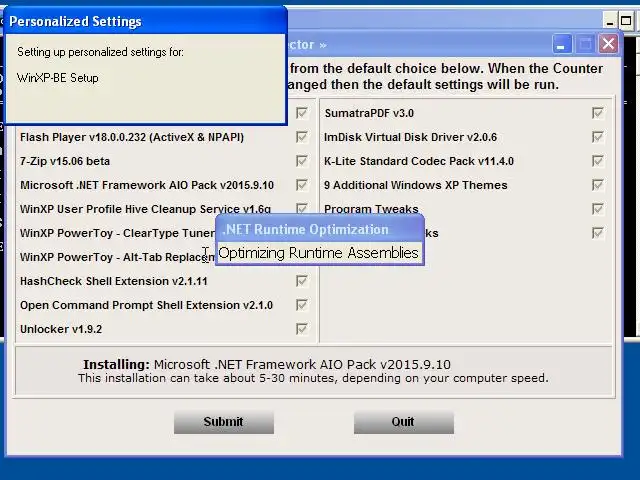Click the 'Program Tweaks' label
Image resolution: width=640 pixels, height=480 pixels.
[371, 209]
